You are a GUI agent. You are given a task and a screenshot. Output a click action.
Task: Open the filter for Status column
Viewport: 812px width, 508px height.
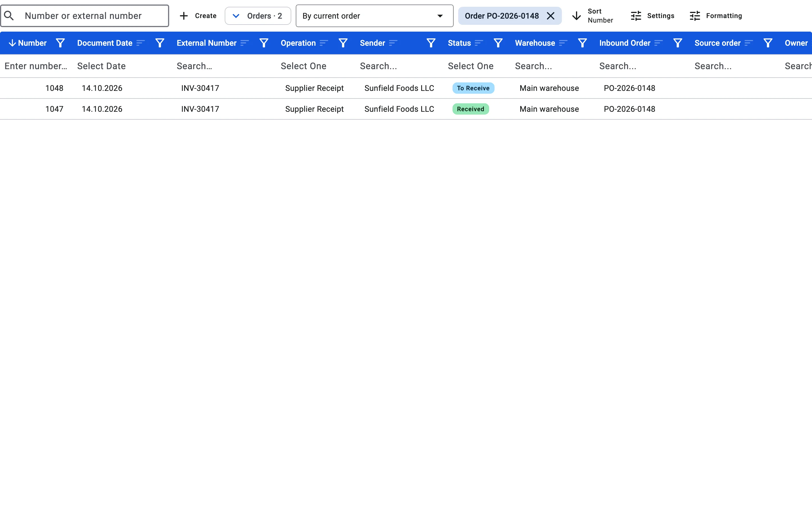point(498,43)
